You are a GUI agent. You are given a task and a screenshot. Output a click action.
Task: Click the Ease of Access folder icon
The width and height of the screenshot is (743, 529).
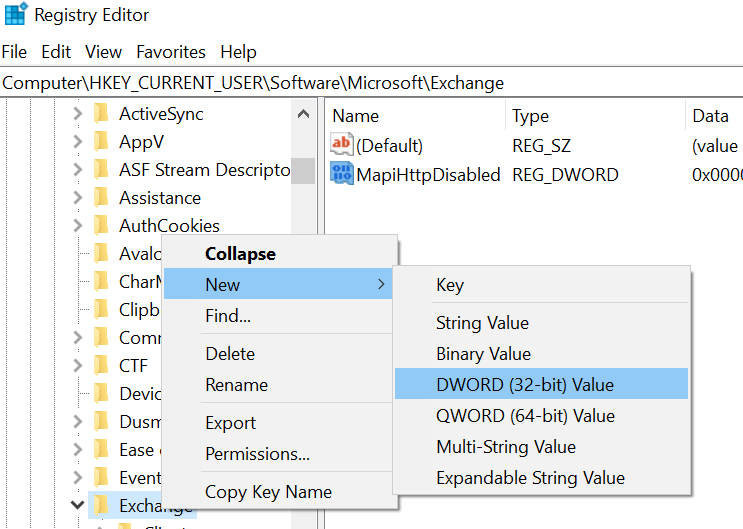tap(101, 449)
